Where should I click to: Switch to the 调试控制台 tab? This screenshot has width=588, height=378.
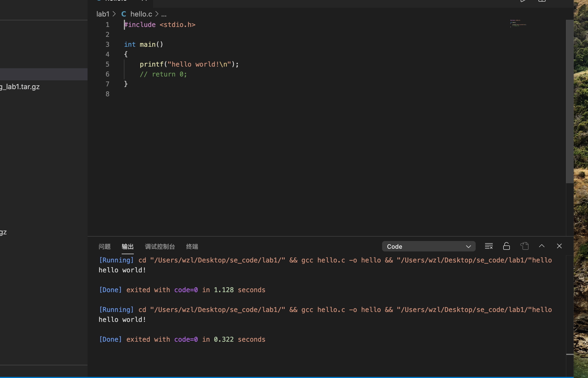point(160,246)
